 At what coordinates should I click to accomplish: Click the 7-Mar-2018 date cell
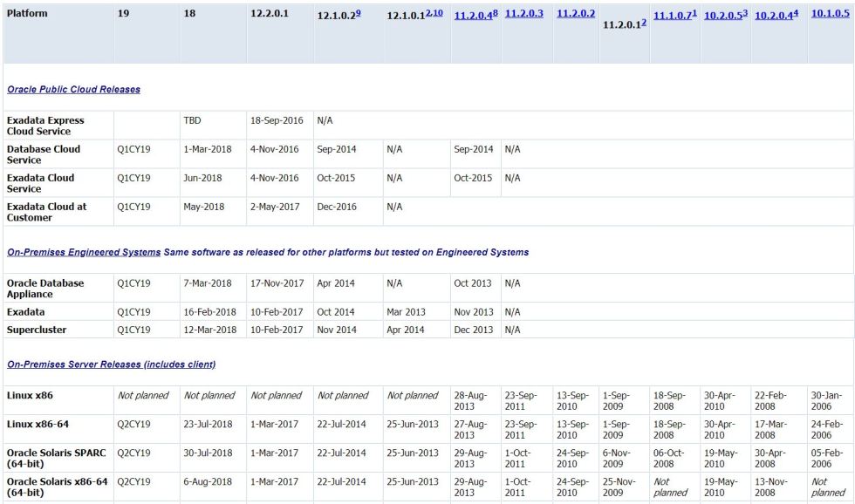208,283
